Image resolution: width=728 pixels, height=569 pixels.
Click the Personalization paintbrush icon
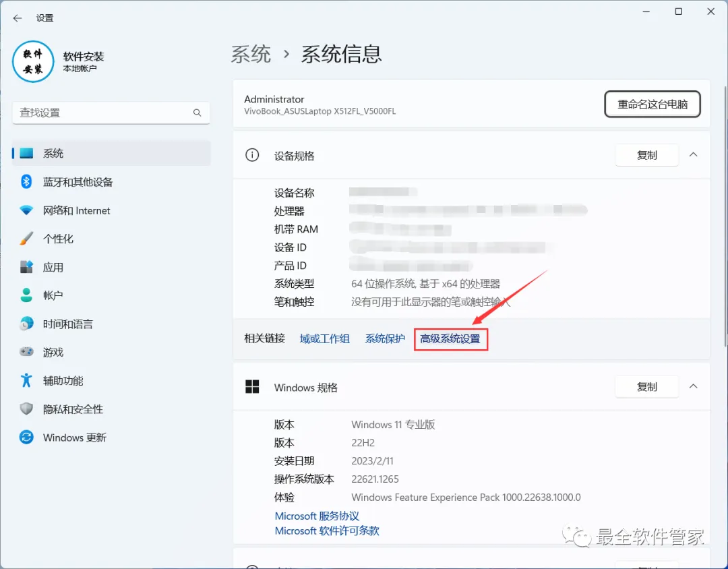(26, 239)
